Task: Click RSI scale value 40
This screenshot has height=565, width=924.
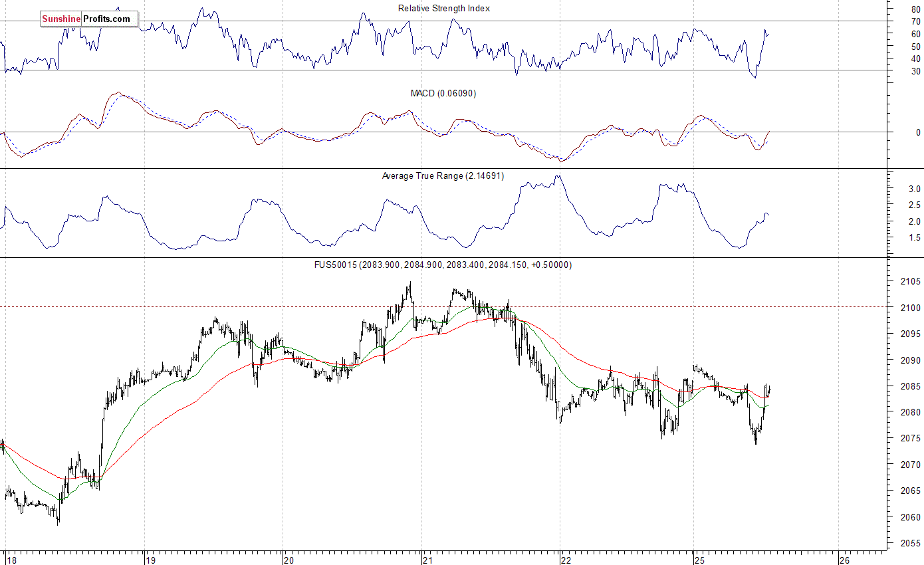Action: click(x=916, y=58)
